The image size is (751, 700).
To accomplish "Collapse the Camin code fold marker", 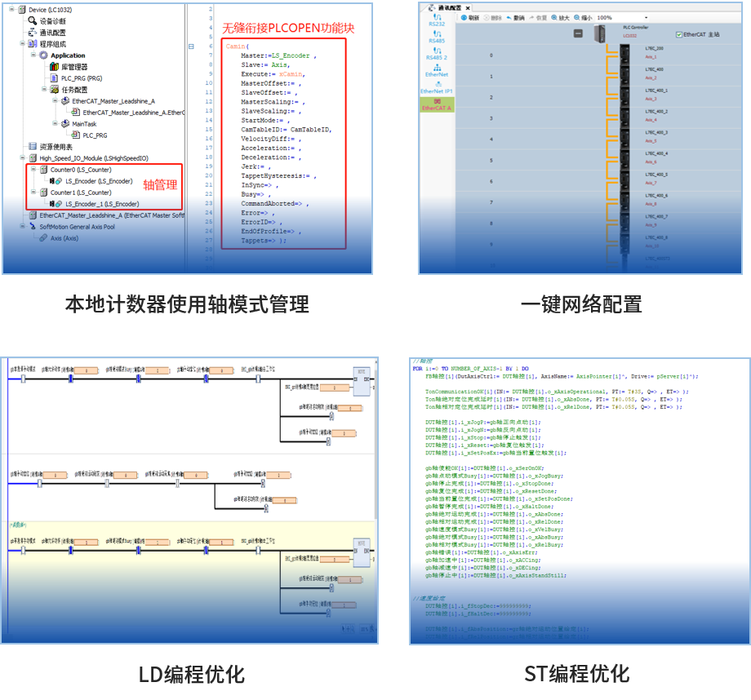I will [x=189, y=47].
